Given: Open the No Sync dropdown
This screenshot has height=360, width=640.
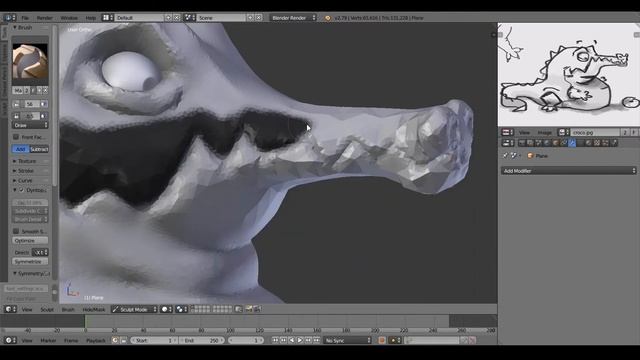Looking at the screenshot, I should 348,340.
